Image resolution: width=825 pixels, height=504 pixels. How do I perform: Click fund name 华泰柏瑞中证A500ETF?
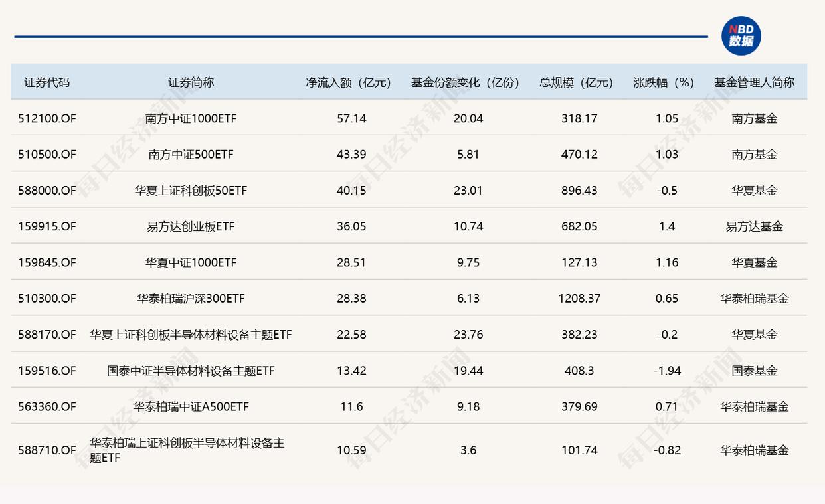191,406
